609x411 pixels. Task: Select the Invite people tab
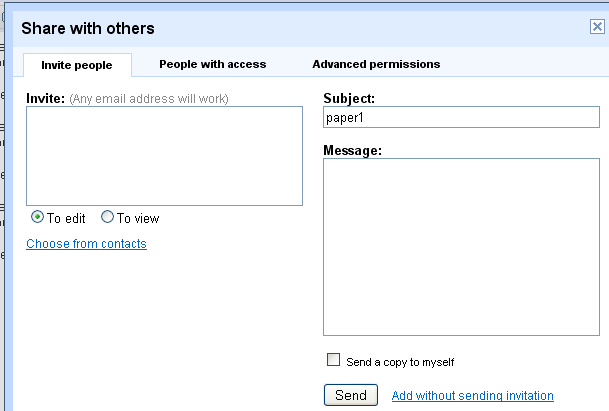(x=77, y=65)
